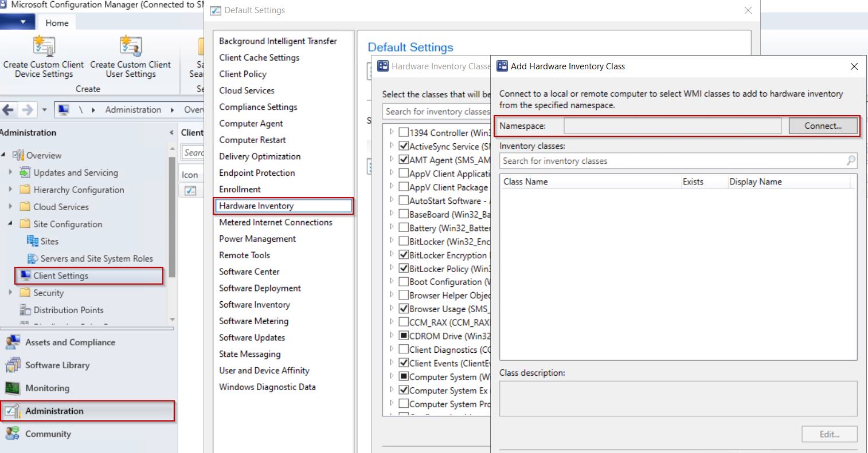The image size is (868, 453).
Task: Open the Software Library workspace
Action: [57, 365]
